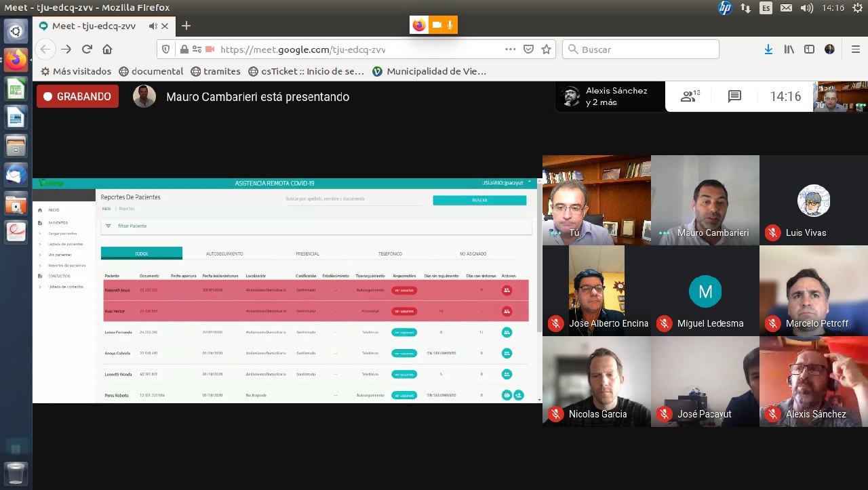Open the system volume indicator menu
Screen dimensions: 868x490
(806, 8)
